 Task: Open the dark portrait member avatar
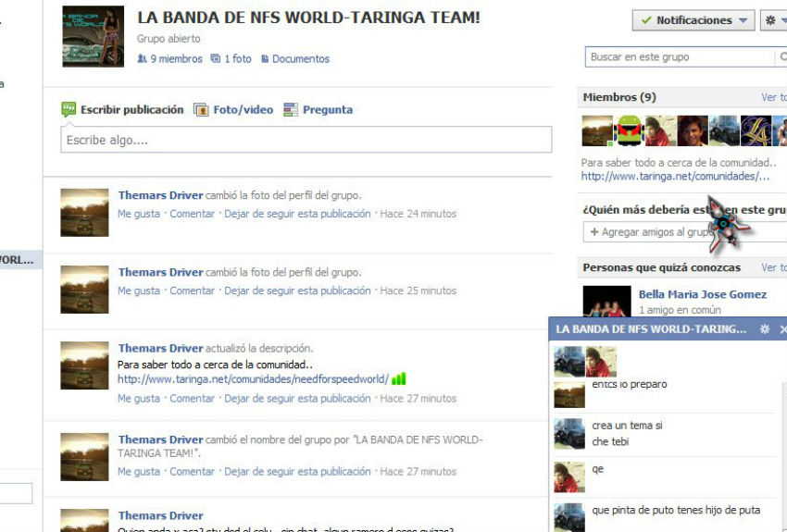[x=693, y=130]
